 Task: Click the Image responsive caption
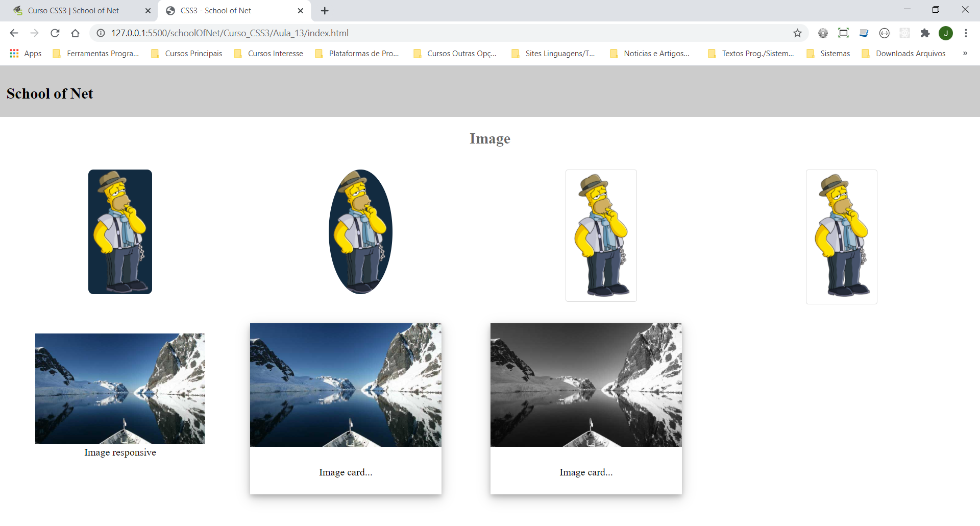pyautogui.click(x=120, y=452)
